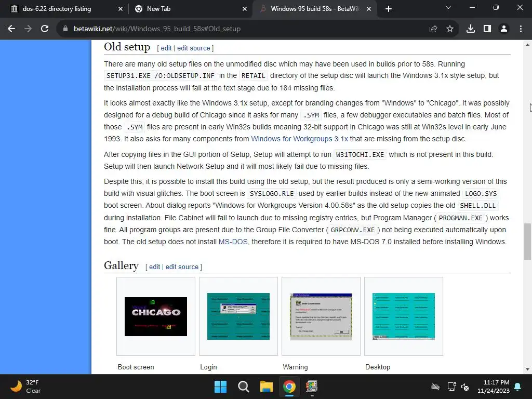Click the SETUP31.EXE /O:OLDSETUP.INF code text
532x399 pixels.
click(160, 76)
